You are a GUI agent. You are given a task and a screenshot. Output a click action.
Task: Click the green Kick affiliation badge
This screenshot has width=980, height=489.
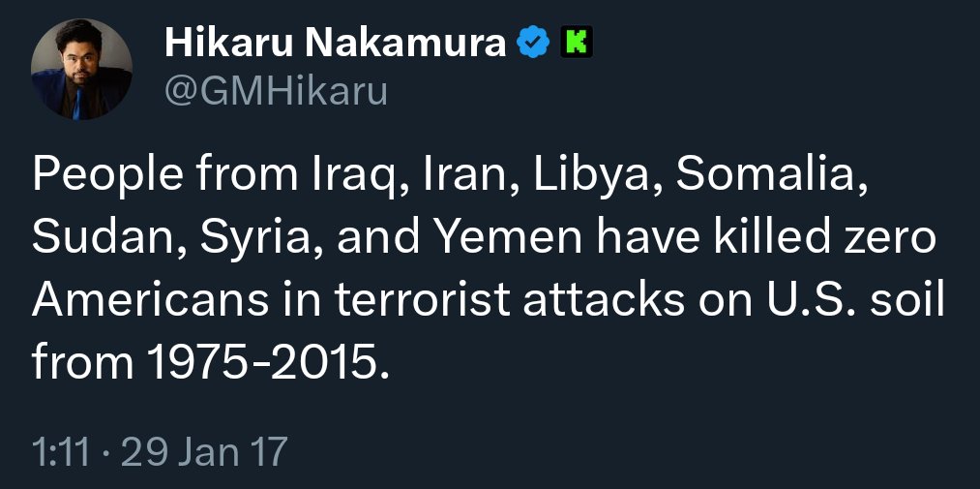577,43
